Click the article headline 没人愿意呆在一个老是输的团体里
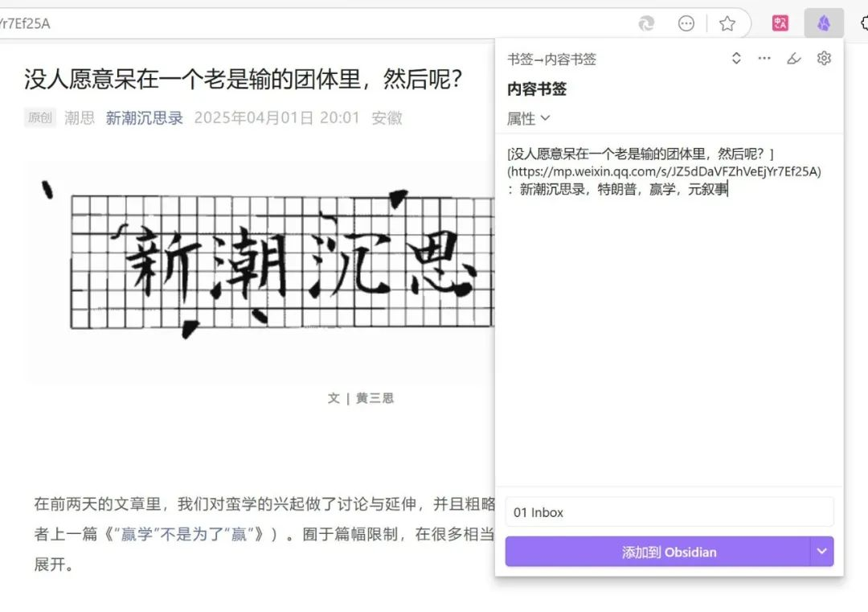This screenshot has height=612, width=868. coord(243,79)
